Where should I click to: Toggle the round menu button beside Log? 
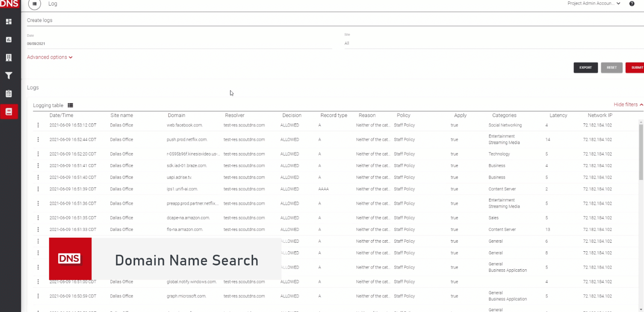35,4
